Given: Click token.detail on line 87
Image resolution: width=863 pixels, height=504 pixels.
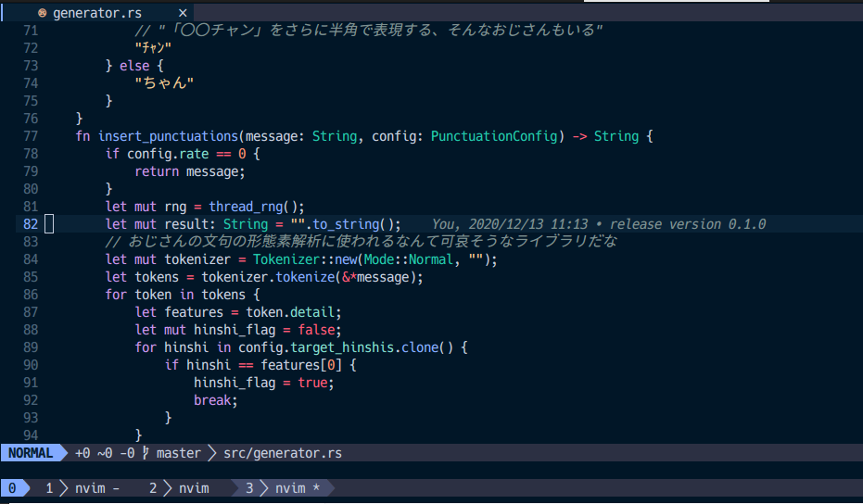Looking at the screenshot, I should pyautogui.click(x=290, y=312).
